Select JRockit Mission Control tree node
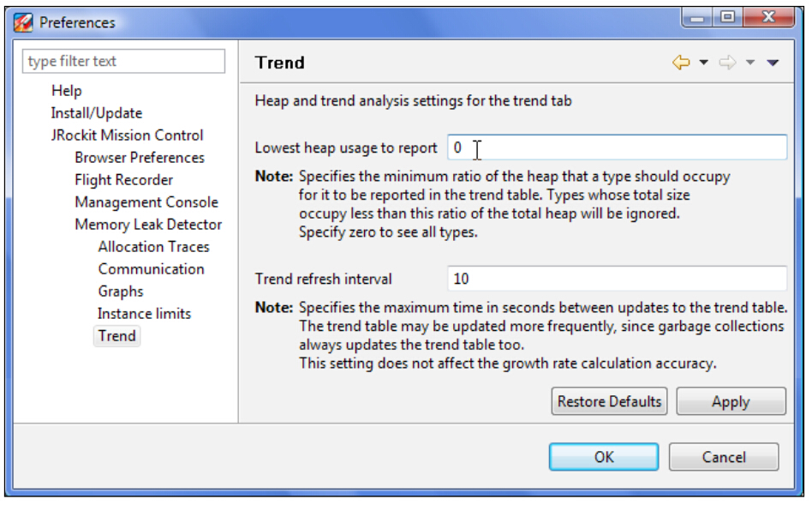 pos(127,135)
